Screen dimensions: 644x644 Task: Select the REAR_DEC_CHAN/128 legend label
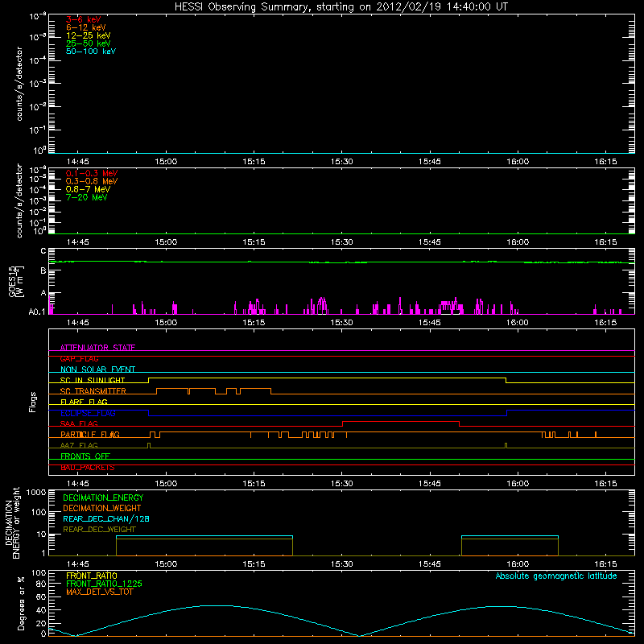(x=106, y=518)
